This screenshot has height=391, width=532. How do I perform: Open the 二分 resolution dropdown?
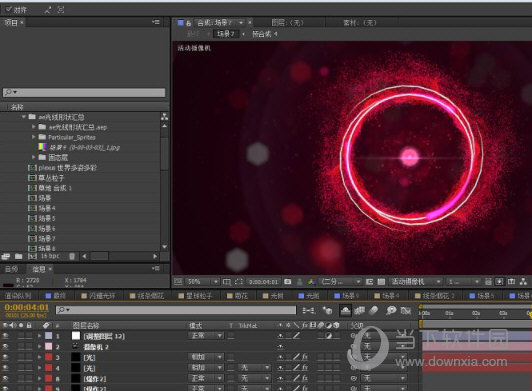point(340,282)
